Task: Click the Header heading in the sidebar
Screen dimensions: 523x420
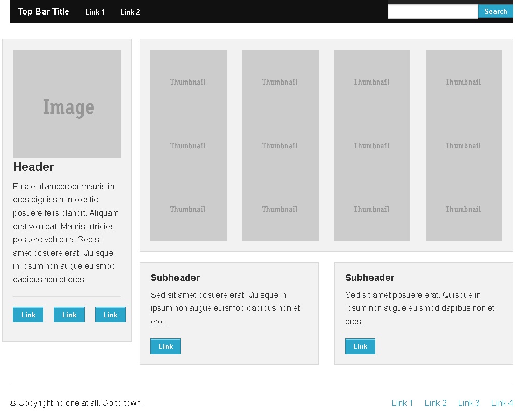Action: (x=33, y=167)
